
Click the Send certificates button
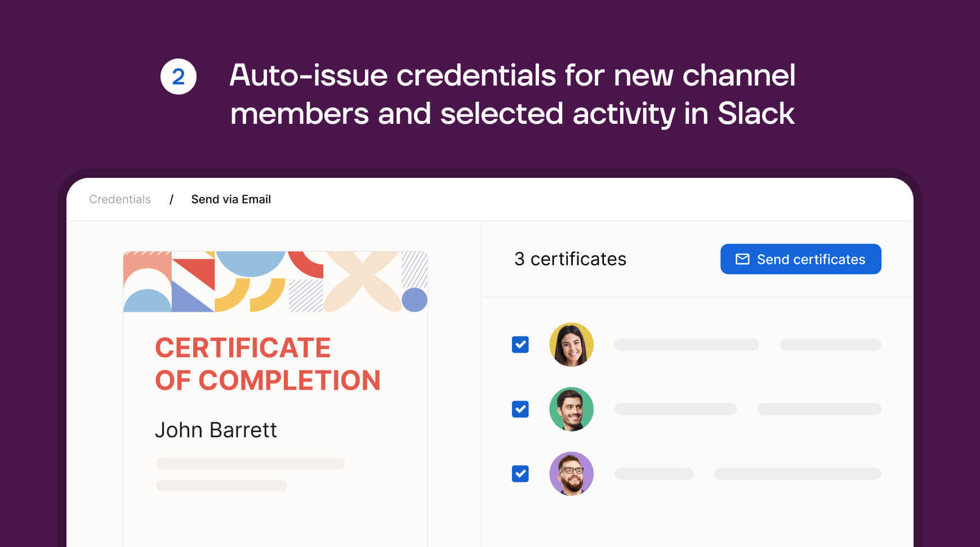(x=801, y=259)
